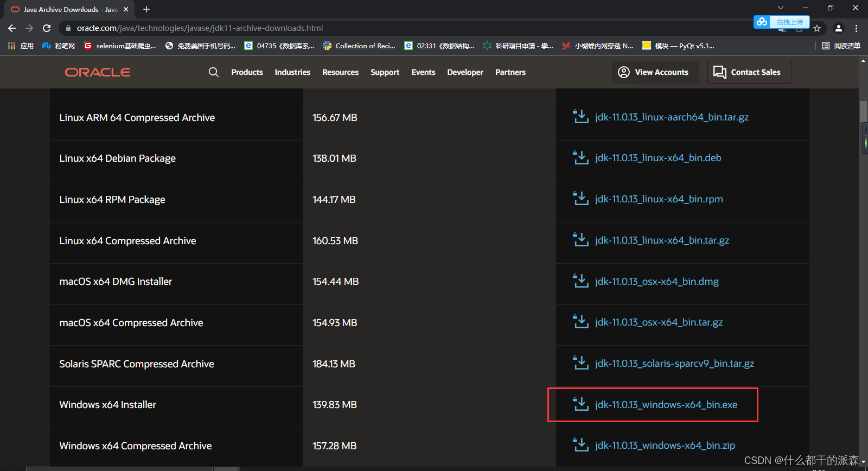Select the 184.13 MB size cell
The width and height of the screenshot is (868, 471).
pos(334,364)
